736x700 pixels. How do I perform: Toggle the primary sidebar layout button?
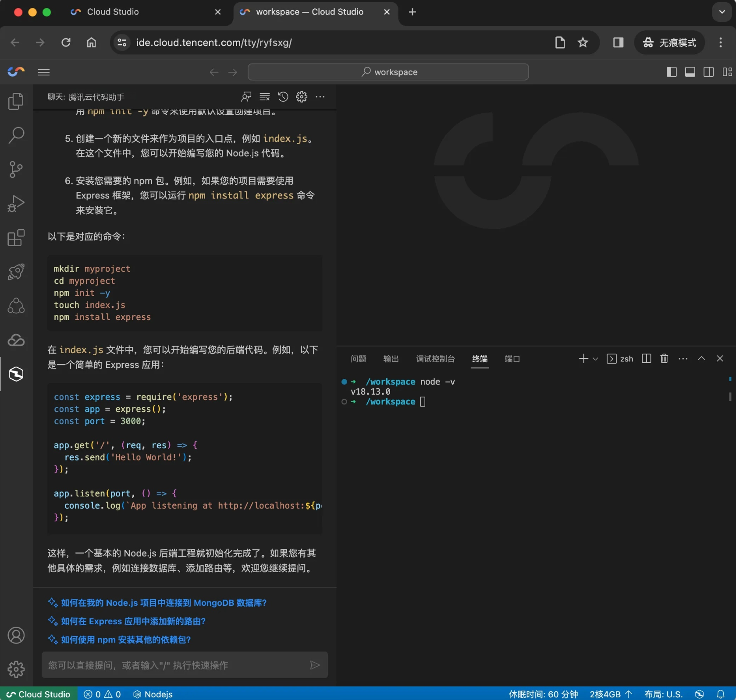671,72
